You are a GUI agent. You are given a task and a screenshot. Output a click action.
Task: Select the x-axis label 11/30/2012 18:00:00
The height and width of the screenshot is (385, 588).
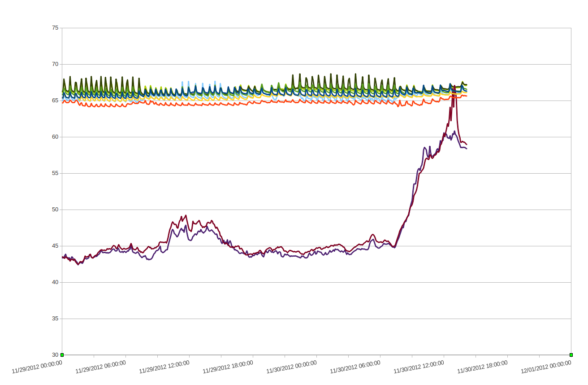click(482, 367)
